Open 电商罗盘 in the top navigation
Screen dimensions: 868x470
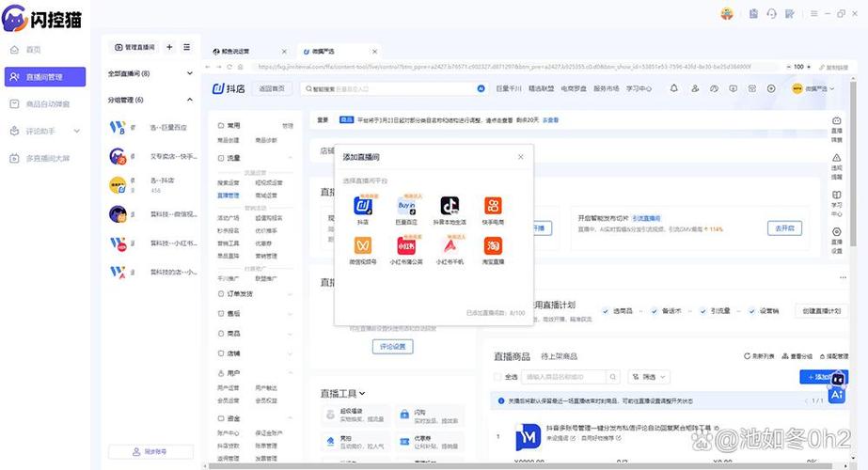pos(574,88)
